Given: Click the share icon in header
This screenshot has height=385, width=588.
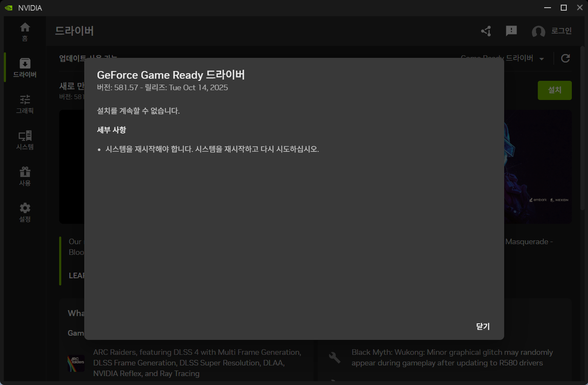Looking at the screenshot, I should tap(486, 31).
